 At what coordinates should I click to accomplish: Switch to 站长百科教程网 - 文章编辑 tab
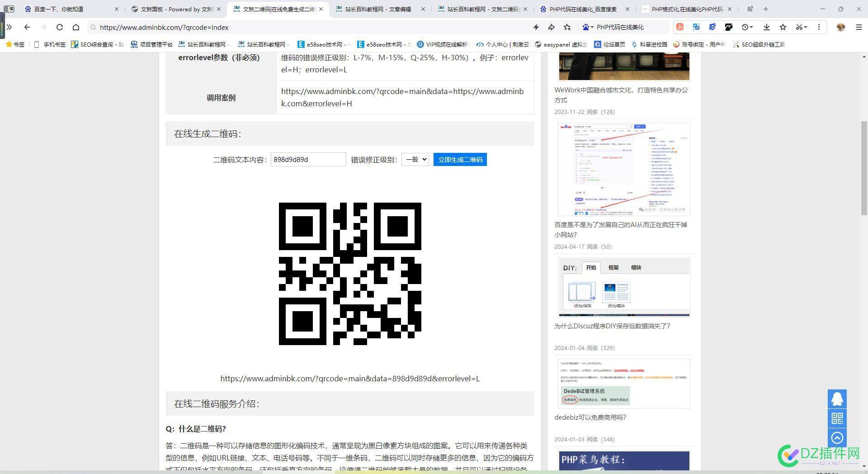click(x=381, y=9)
